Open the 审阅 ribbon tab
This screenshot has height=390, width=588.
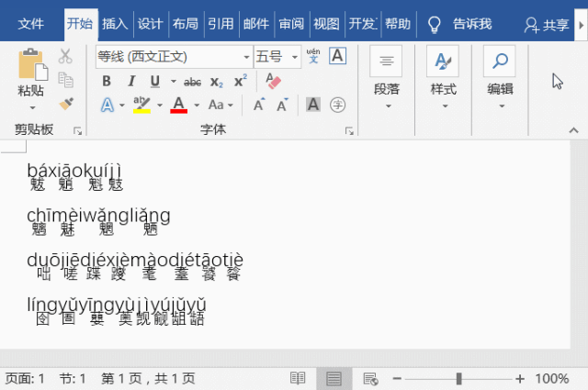tap(291, 24)
